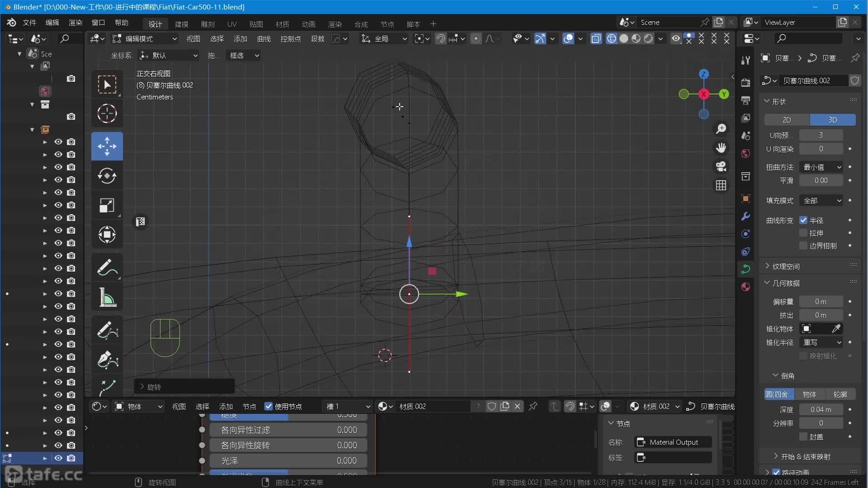Open the Material properties tab
Screen dimensions: 868x488
coord(746,287)
